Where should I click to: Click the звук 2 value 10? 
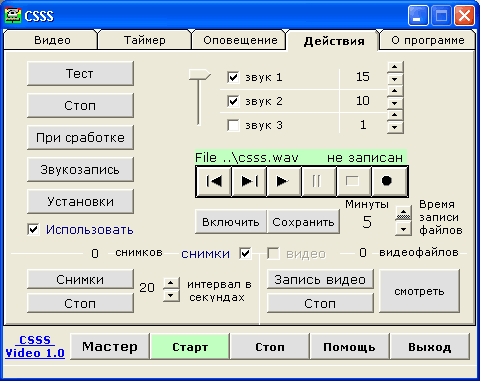(363, 101)
